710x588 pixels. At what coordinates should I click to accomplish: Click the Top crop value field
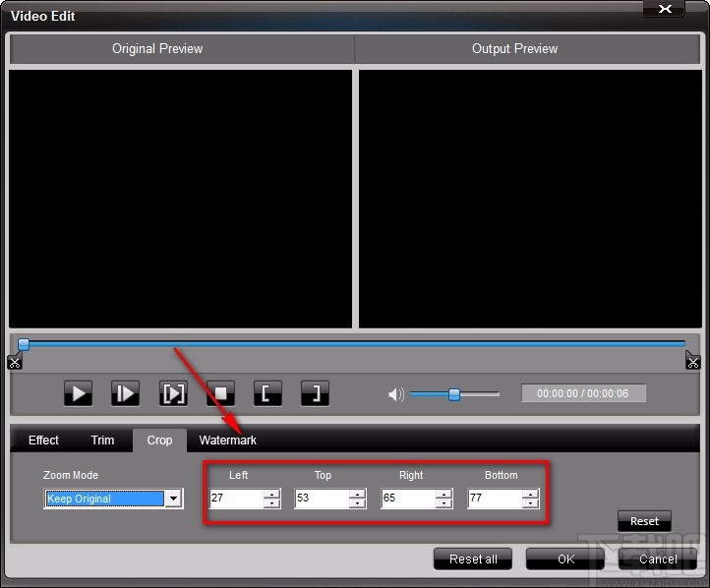coord(323,498)
